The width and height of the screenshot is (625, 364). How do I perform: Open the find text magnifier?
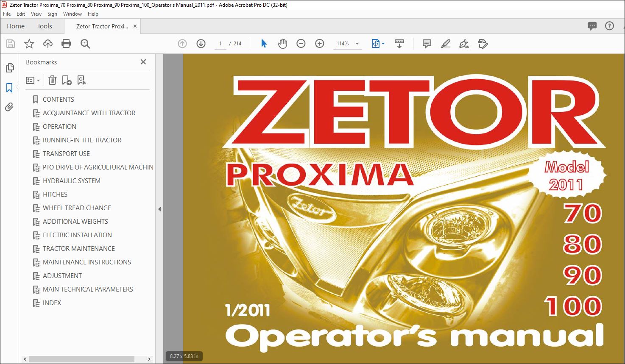pyautogui.click(x=85, y=44)
